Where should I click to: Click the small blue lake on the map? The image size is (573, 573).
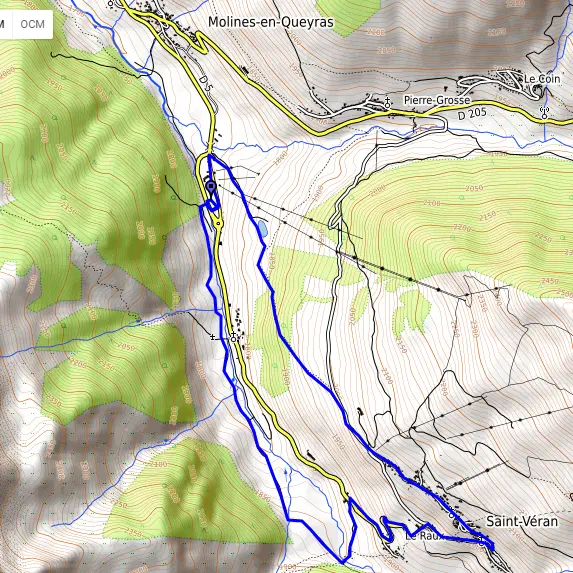point(262,228)
